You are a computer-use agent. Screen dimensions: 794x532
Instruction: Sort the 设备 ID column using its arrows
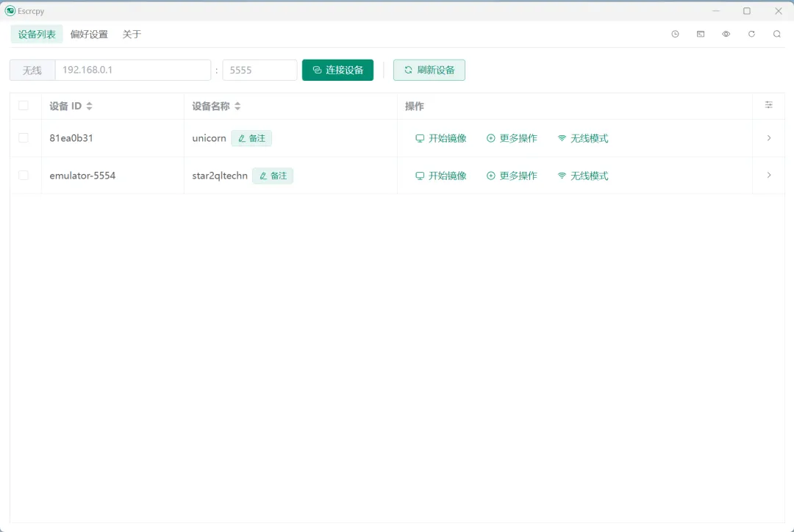(x=88, y=106)
